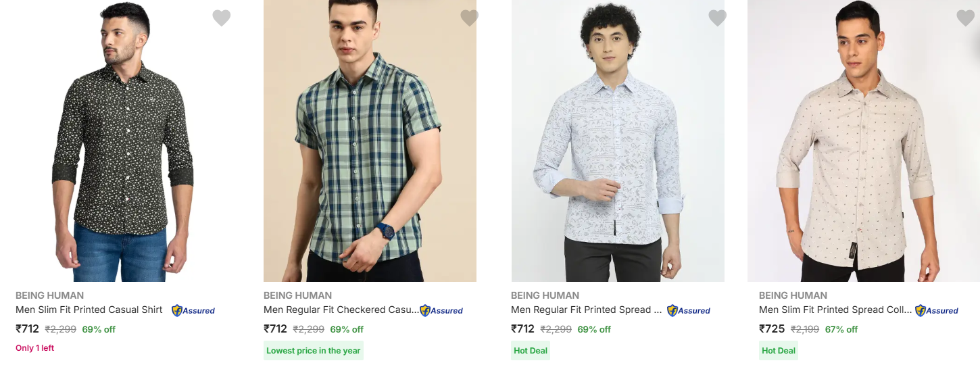
Task: Toggle wishlist heart on beige spread collar shirt
Action: pyautogui.click(x=965, y=18)
